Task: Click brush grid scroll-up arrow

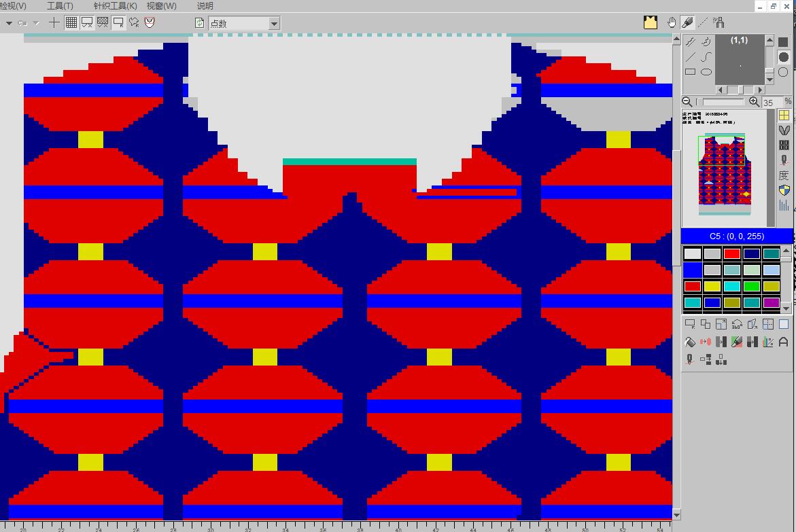Action: click(769, 39)
